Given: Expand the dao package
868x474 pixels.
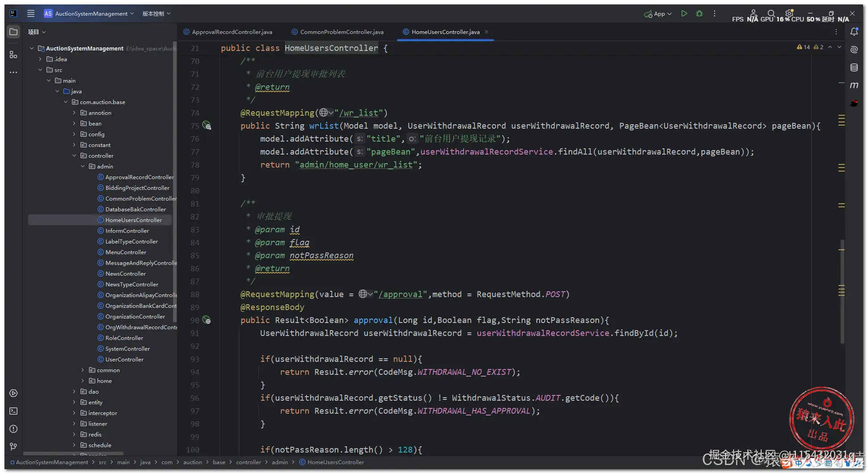Looking at the screenshot, I should (x=74, y=391).
